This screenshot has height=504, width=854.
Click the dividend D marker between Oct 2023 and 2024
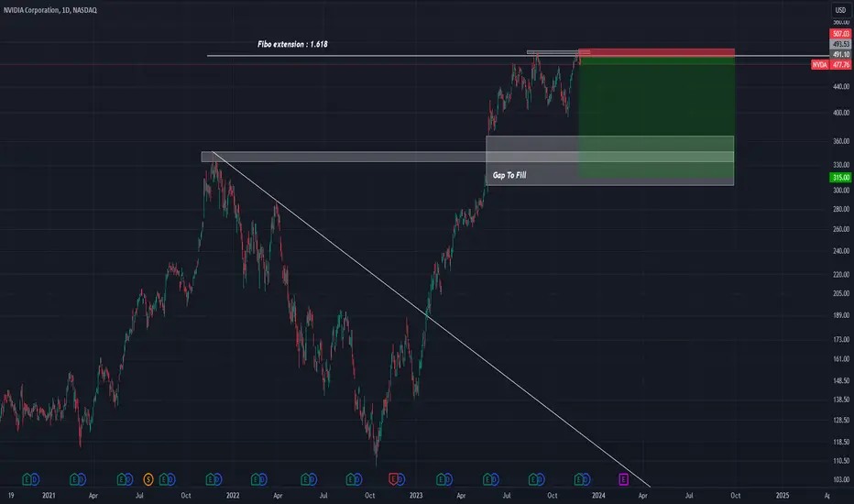click(586, 479)
